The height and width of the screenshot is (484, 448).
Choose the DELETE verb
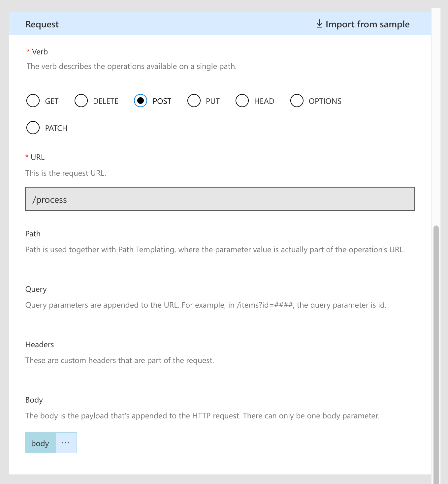pos(81,101)
